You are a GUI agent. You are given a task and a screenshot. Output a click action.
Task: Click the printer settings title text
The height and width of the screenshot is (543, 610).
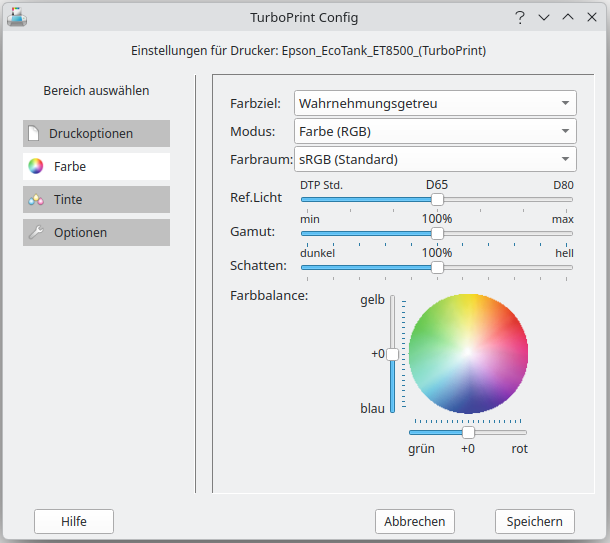(309, 51)
